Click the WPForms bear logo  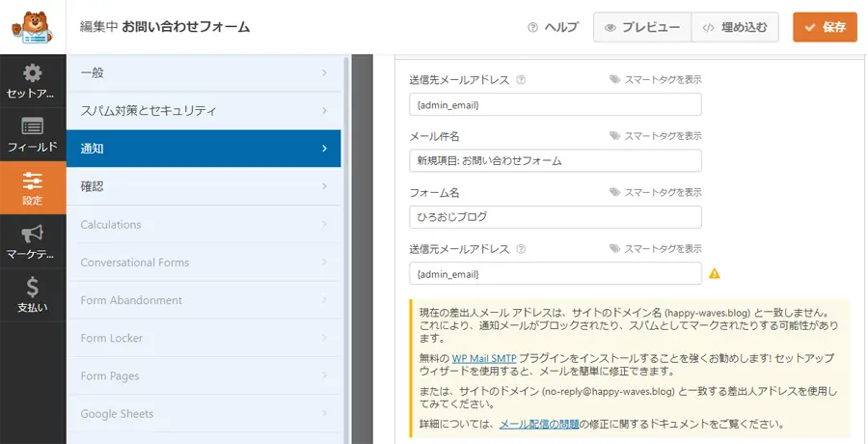click(x=33, y=27)
